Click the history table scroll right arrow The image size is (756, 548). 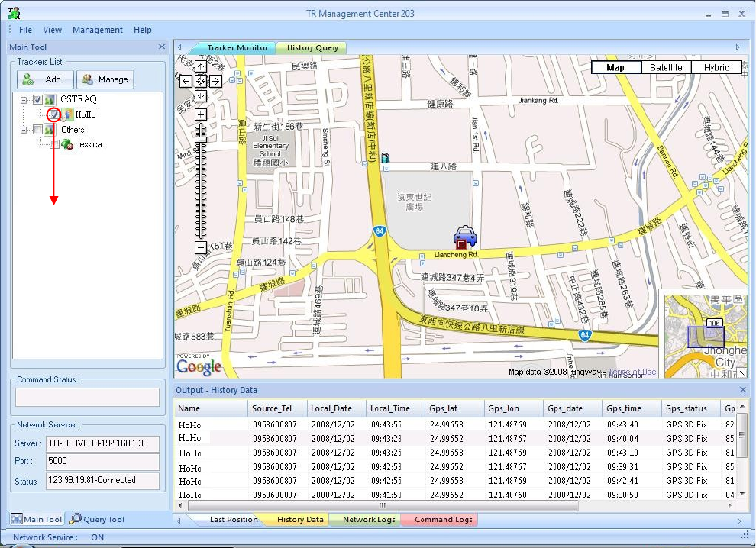(x=729, y=505)
